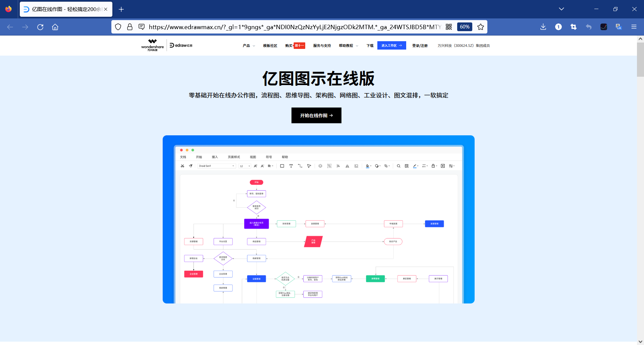The width and height of the screenshot is (644, 345).
Task: Open the extension with badge 1
Action: click(558, 27)
